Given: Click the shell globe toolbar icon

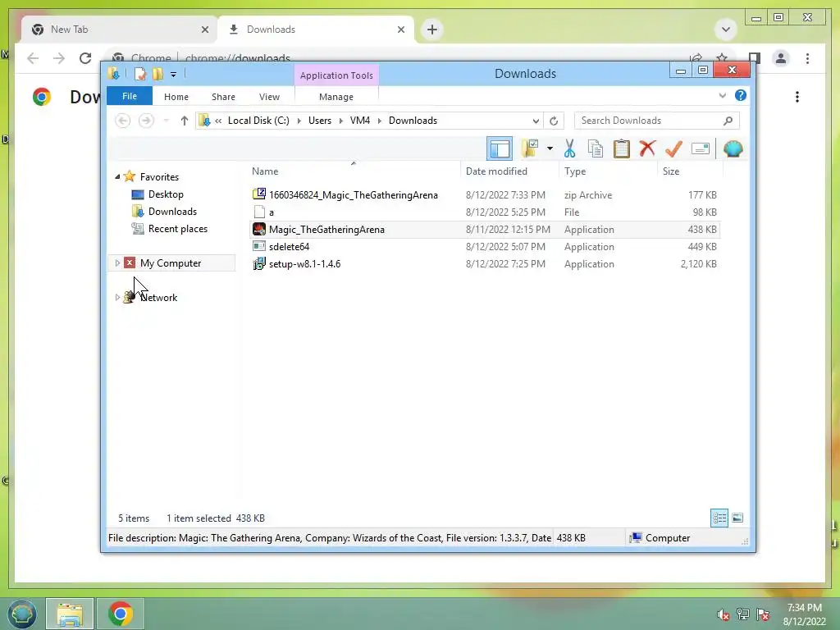Looking at the screenshot, I should pyautogui.click(x=733, y=148).
